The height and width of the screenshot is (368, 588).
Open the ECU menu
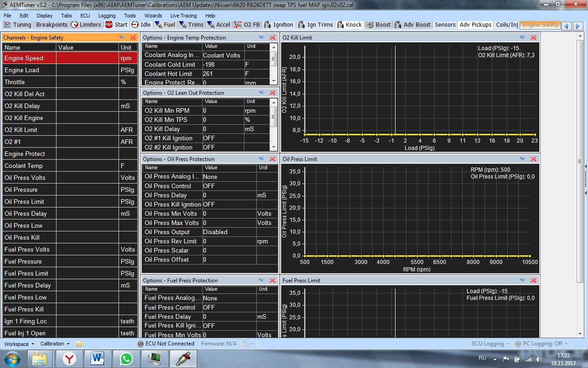point(85,16)
